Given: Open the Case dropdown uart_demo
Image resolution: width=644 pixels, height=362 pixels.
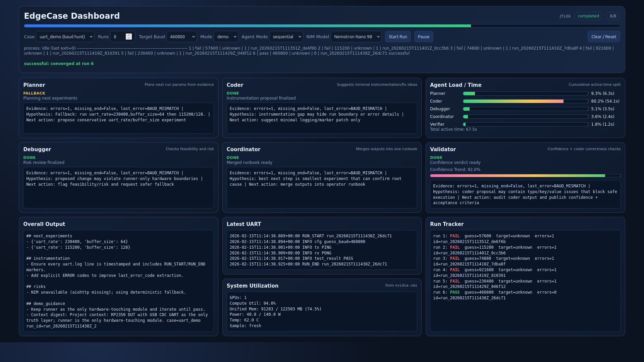Looking at the screenshot, I should click(x=65, y=37).
